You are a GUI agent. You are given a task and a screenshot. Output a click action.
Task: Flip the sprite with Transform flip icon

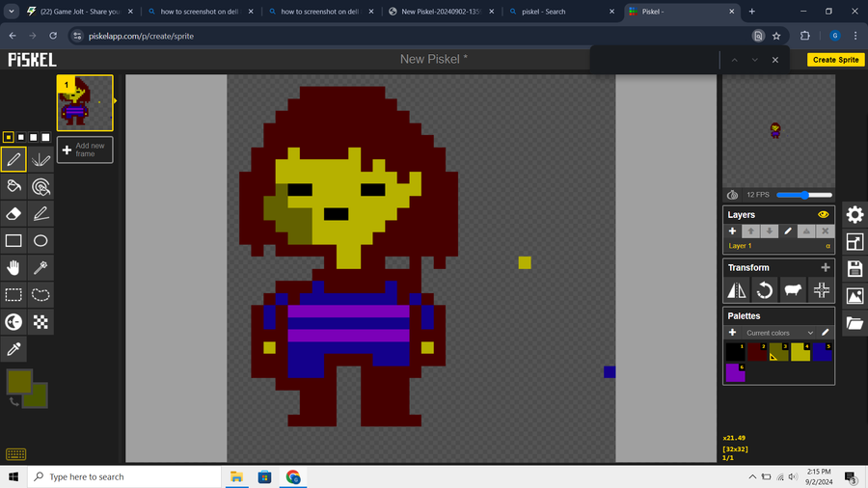click(x=736, y=290)
